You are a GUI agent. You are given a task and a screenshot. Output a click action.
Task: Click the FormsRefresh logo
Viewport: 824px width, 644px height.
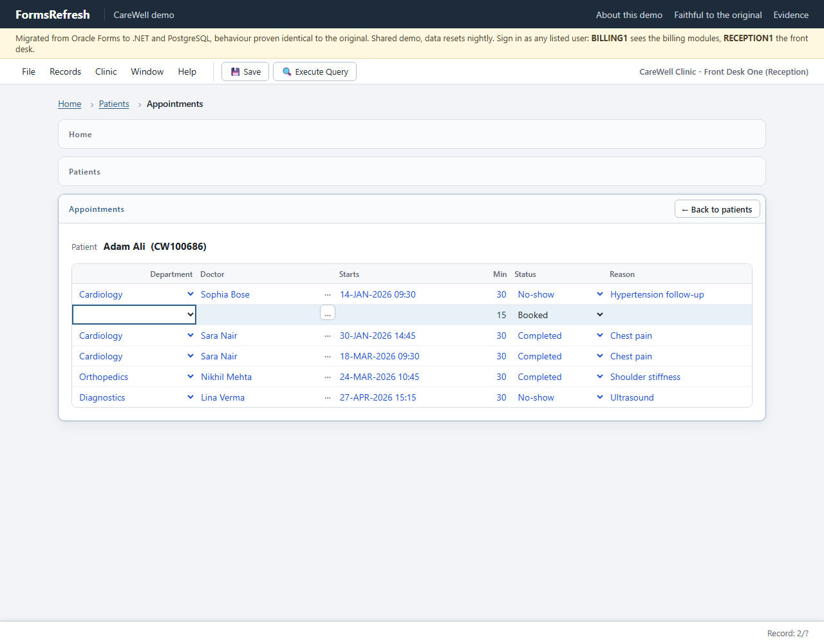[53, 14]
